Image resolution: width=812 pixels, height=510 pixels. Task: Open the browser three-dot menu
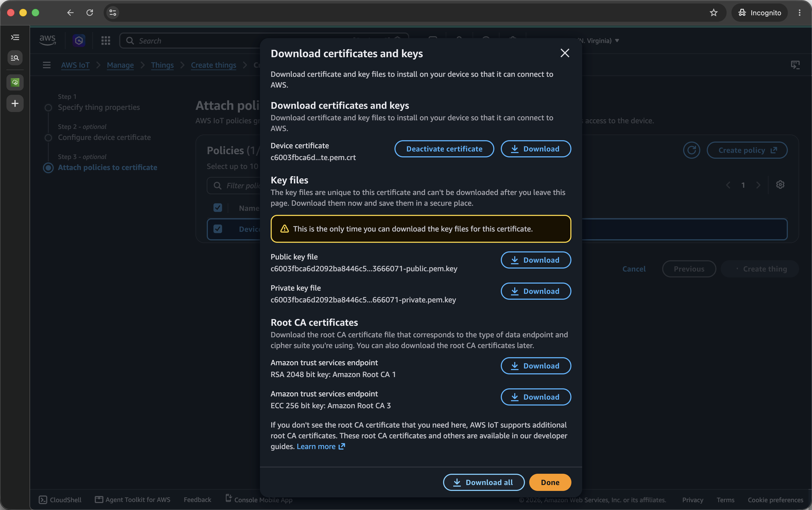pos(800,12)
